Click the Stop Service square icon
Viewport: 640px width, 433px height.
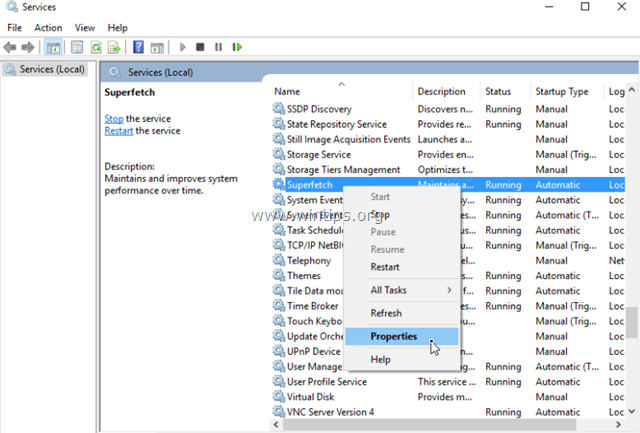(x=200, y=47)
